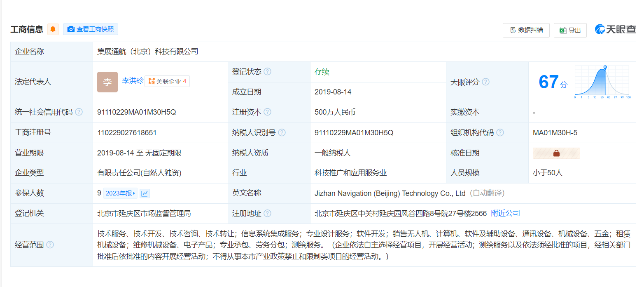Click the locked 核准日期 lock icon
This screenshot has height=287, width=644.
pos(556,153)
